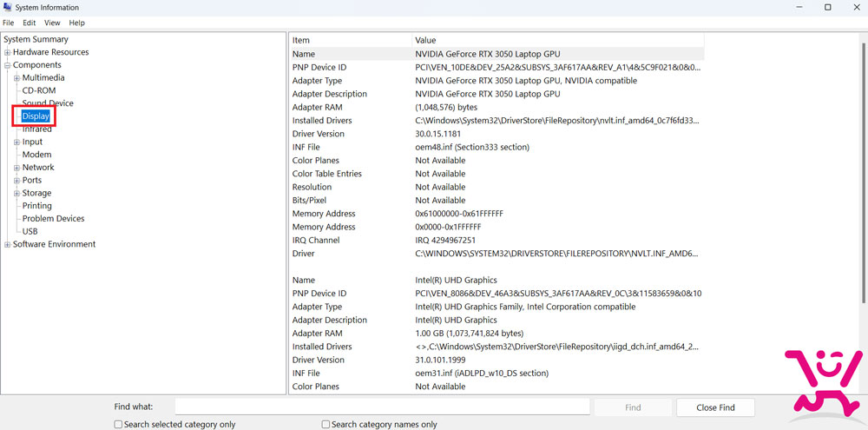
Task: Select the NVIDIA nvlt.inf Installed Drivers row
Action: click(497, 120)
